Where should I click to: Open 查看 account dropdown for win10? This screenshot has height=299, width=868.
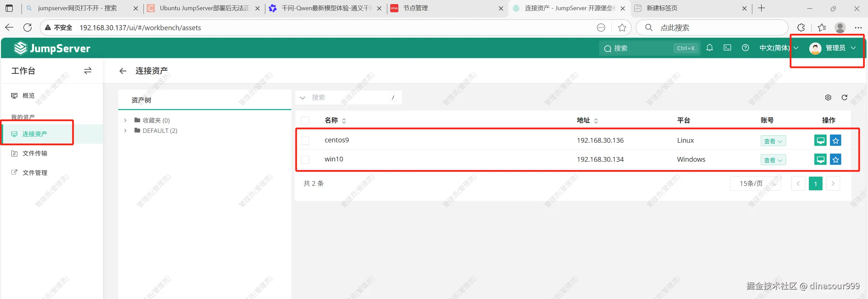[773, 160]
